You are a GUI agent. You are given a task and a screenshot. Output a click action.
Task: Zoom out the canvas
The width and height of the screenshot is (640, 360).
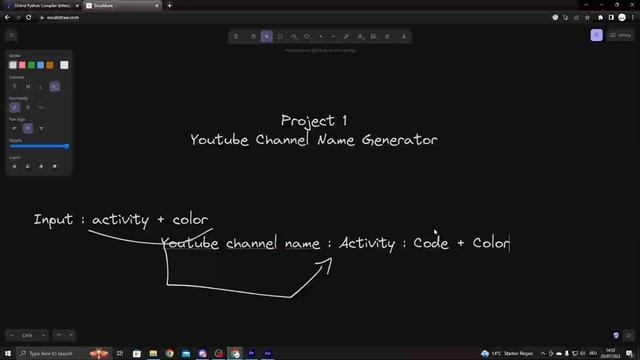tap(12, 336)
